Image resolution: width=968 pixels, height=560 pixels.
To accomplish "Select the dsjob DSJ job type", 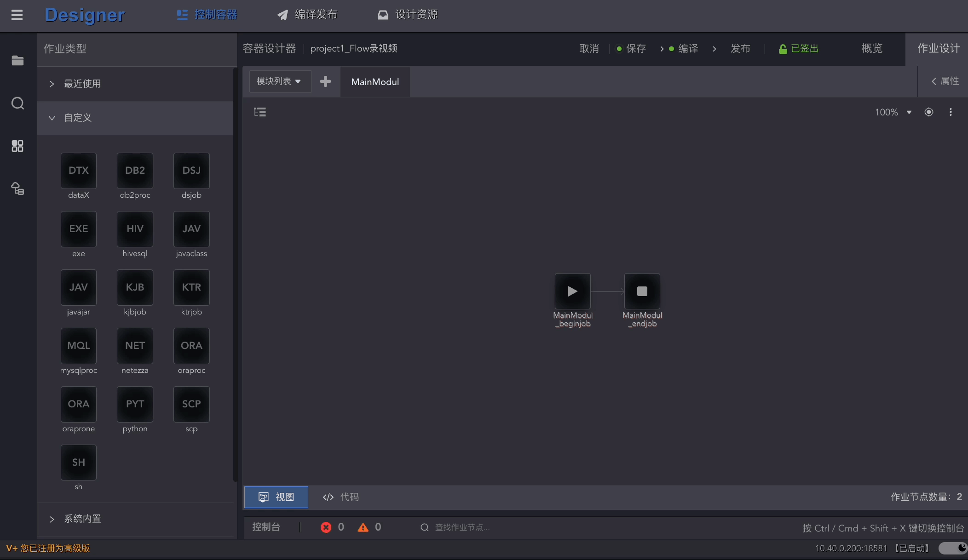I will tap(191, 171).
